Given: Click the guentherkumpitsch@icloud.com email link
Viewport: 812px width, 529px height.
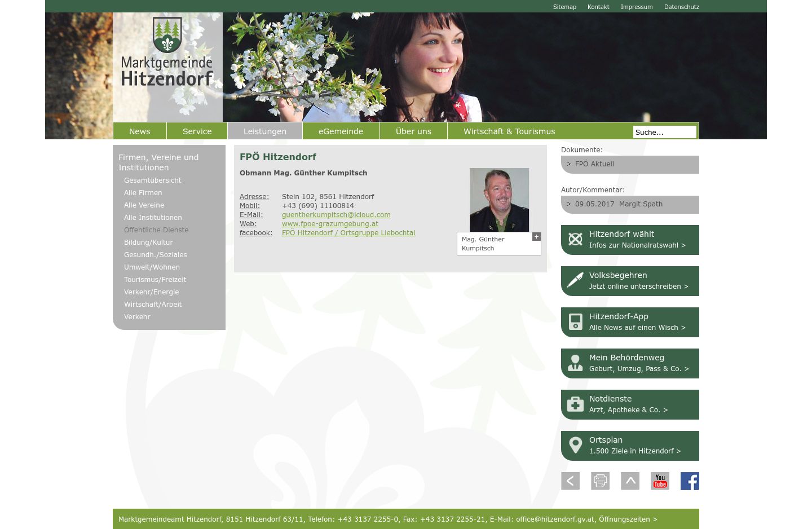Looking at the screenshot, I should tap(336, 215).
